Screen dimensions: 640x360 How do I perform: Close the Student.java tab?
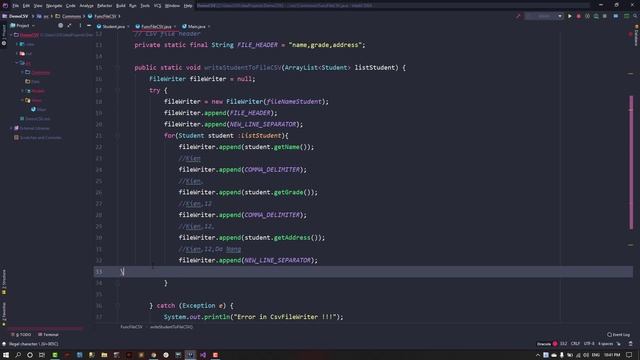coord(128,27)
